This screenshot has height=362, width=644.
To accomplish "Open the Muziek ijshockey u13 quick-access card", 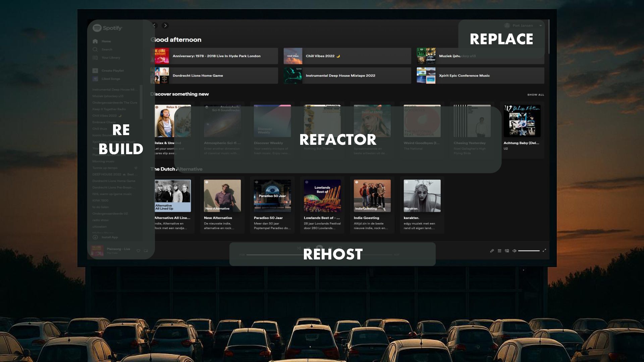I will [x=481, y=56].
